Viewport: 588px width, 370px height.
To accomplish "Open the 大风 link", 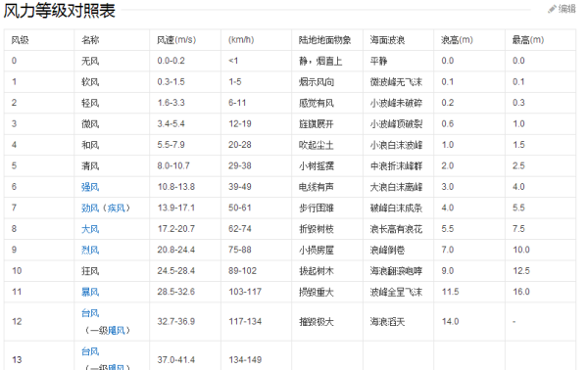I will click(x=90, y=229).
